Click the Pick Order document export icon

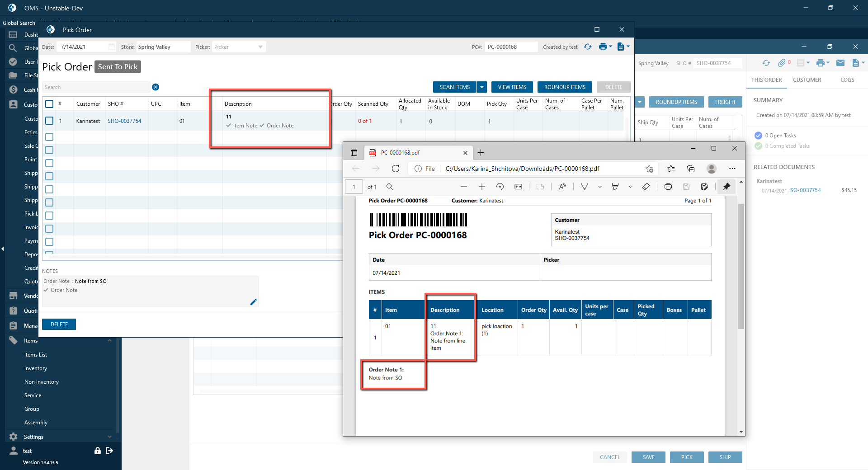(x=621, y=47)
